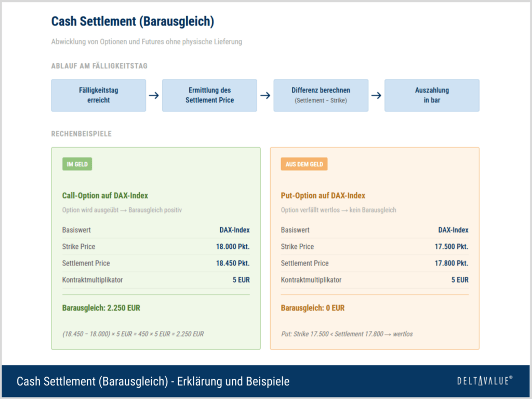Select the orange AUS DEM GELD badge
This screenshot has width=532, height=399.
click(304, 164)
